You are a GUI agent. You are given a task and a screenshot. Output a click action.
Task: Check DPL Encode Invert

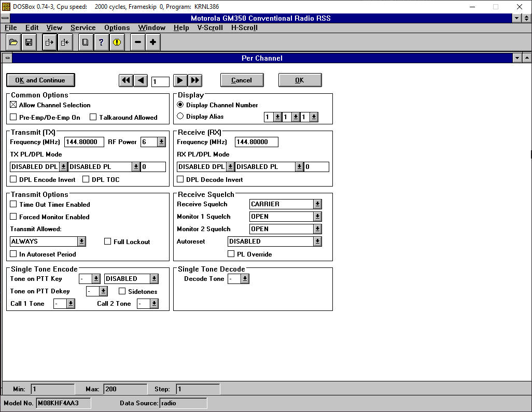pyautogui.click(x=13, y=179)
